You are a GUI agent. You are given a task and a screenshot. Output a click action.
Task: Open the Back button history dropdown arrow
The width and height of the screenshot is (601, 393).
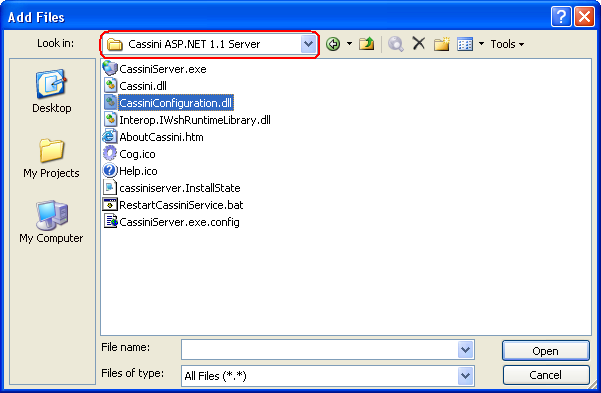349,44
